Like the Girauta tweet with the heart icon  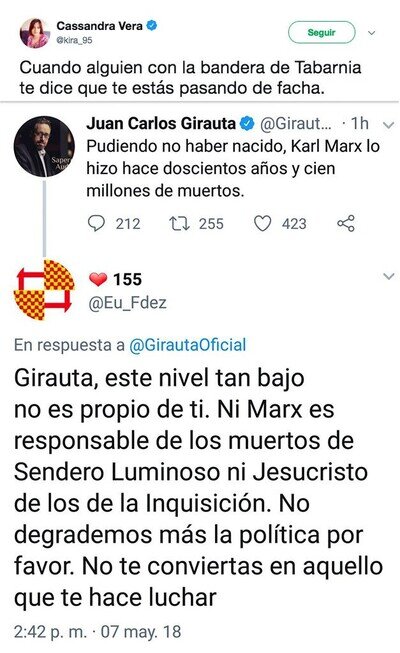point(262,224)
